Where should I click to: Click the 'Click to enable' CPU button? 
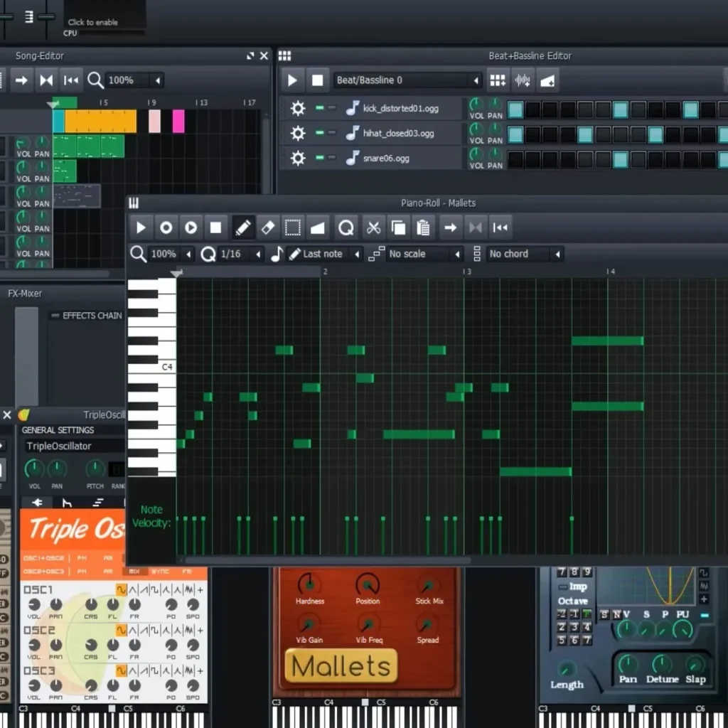click(93, 22)
